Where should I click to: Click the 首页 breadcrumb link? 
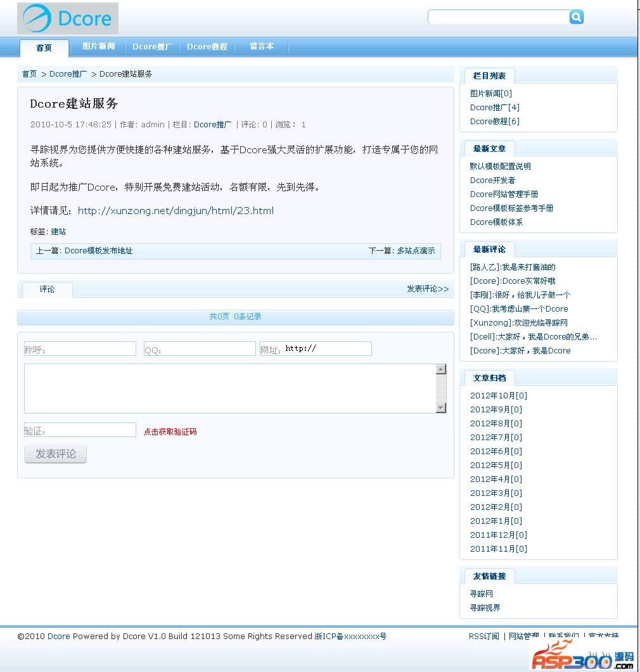pyautogui.click(x=30, y=73)
